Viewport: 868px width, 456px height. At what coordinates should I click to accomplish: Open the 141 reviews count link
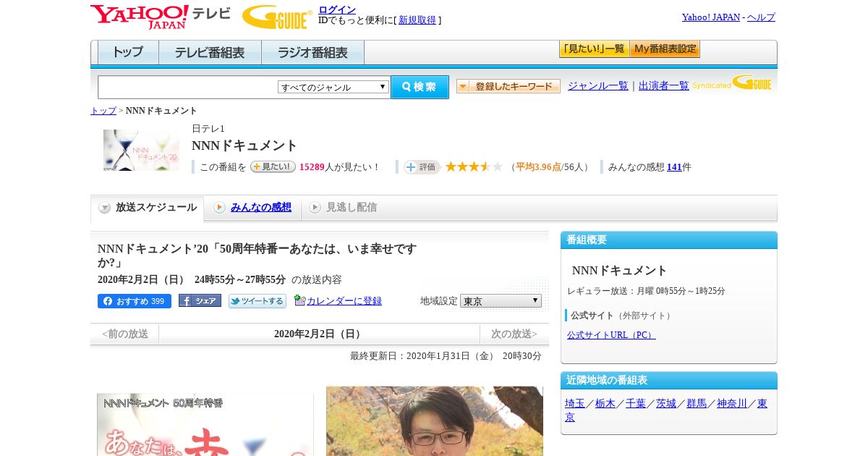click(x=674, y=167)
